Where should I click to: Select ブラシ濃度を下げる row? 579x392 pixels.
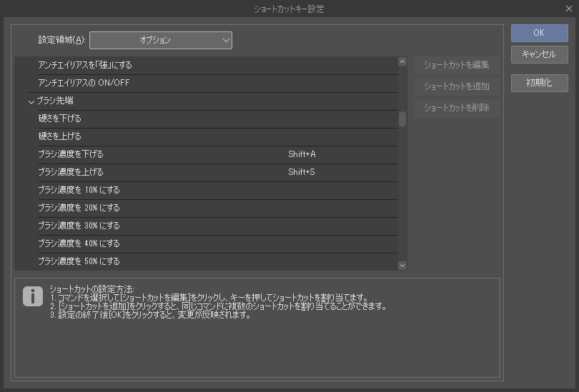218,154
